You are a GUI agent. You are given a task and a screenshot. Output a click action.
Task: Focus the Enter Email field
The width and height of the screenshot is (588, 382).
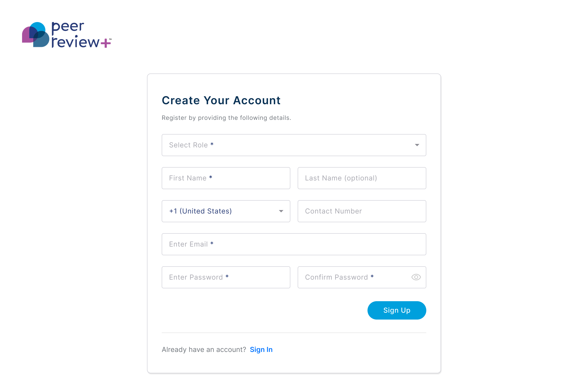pos(294,244)
